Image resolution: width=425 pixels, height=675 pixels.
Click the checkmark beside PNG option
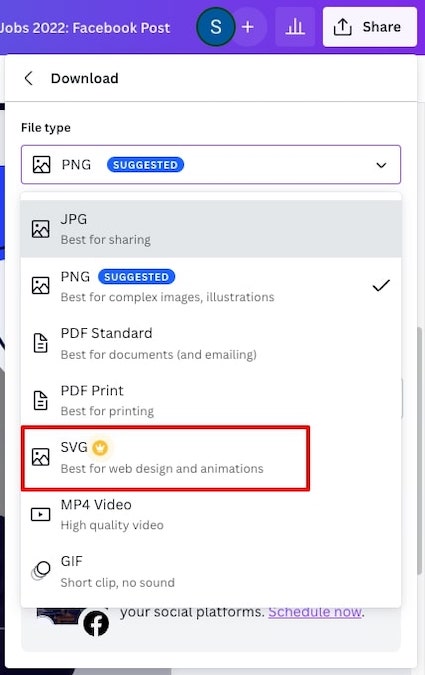[x=381, y=285]
